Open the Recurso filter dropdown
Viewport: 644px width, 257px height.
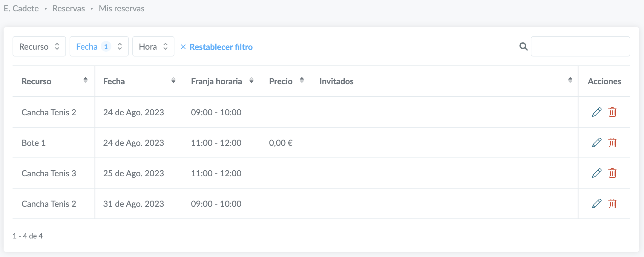(x=39, y=47)
